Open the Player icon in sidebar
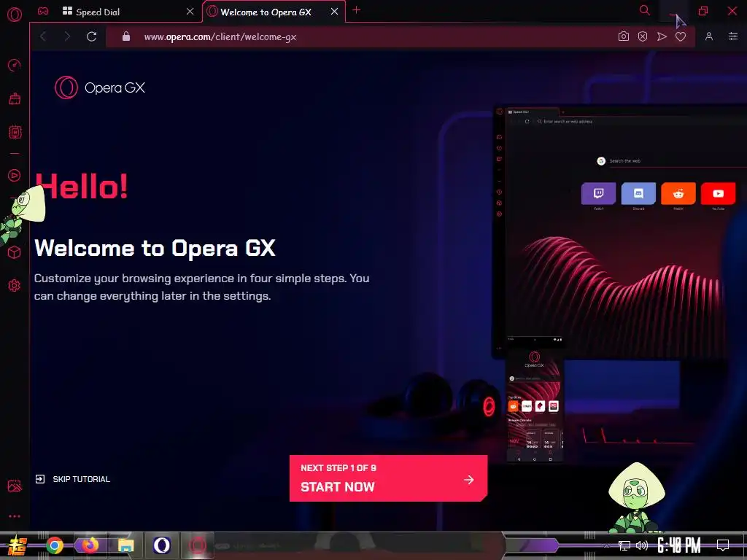The height and width of the screenshot is (560, 747). click(15, 175)
